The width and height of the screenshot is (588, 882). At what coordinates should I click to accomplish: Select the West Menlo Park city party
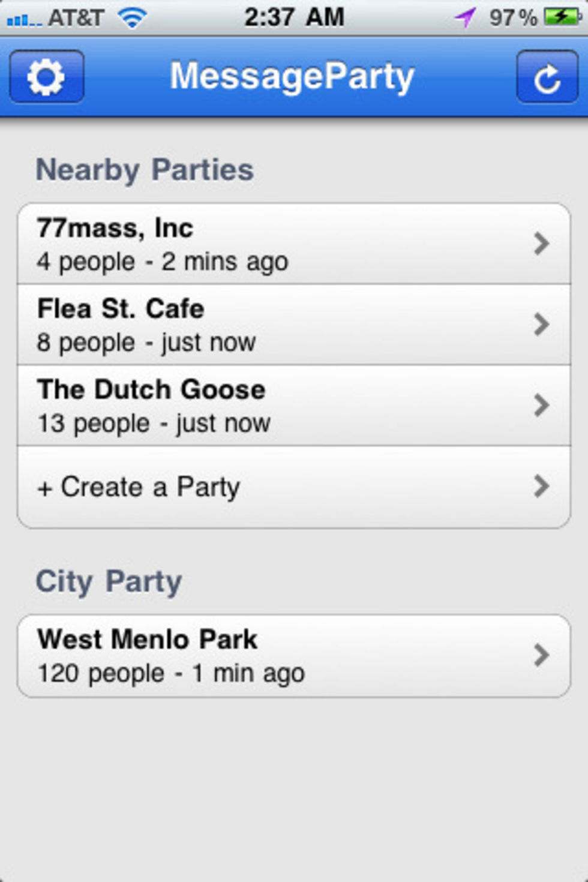coord(240,656)
